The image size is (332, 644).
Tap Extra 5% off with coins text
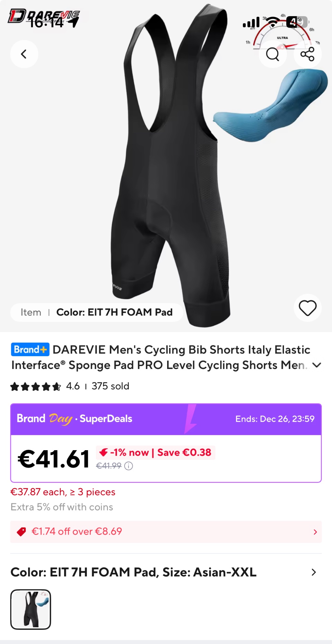tap(62, 507)
